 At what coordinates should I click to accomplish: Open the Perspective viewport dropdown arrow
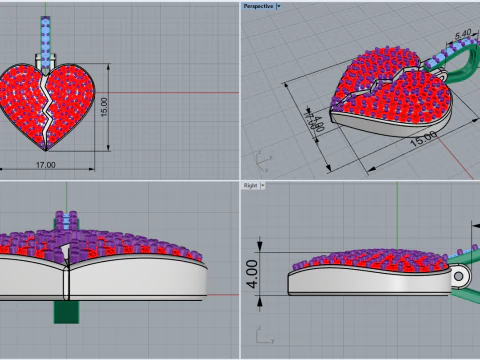click(x=279, y=6)
